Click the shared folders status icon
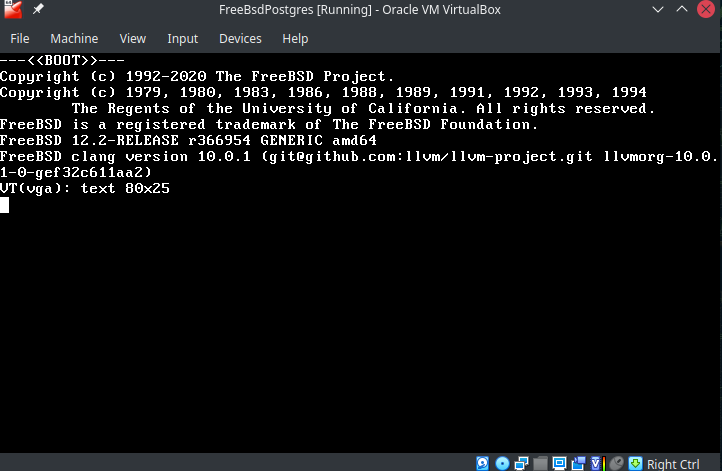Viewport: 722px width, 471px height. [540, 463]
